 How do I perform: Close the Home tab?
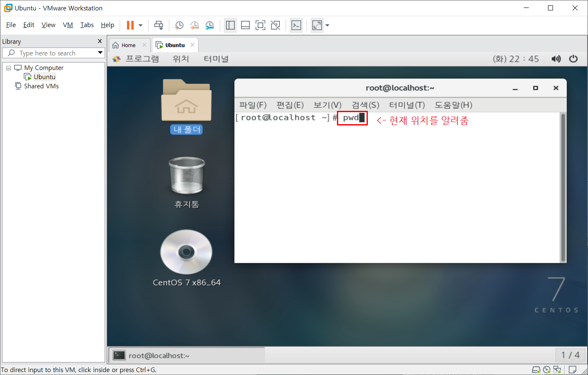click(144, 45)
